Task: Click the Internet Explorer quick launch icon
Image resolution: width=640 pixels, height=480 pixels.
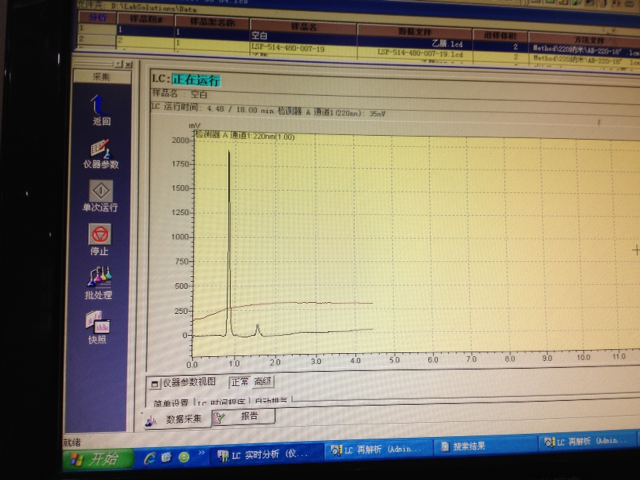Action: (150, 458)
